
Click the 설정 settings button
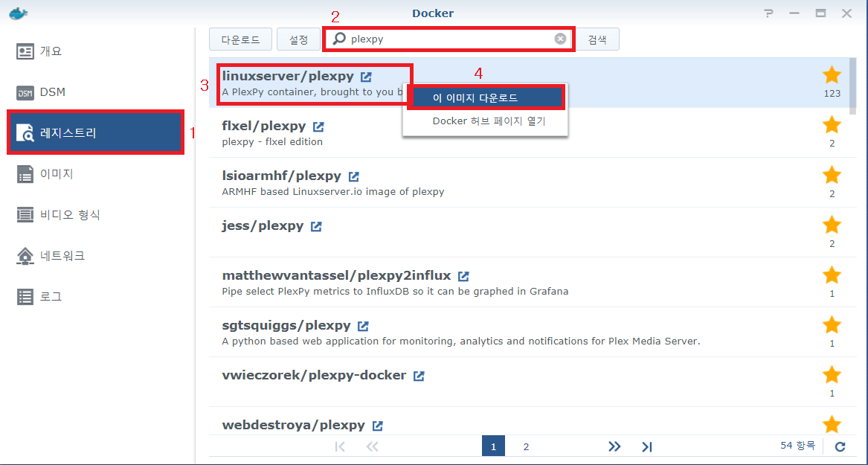(298, 39)
